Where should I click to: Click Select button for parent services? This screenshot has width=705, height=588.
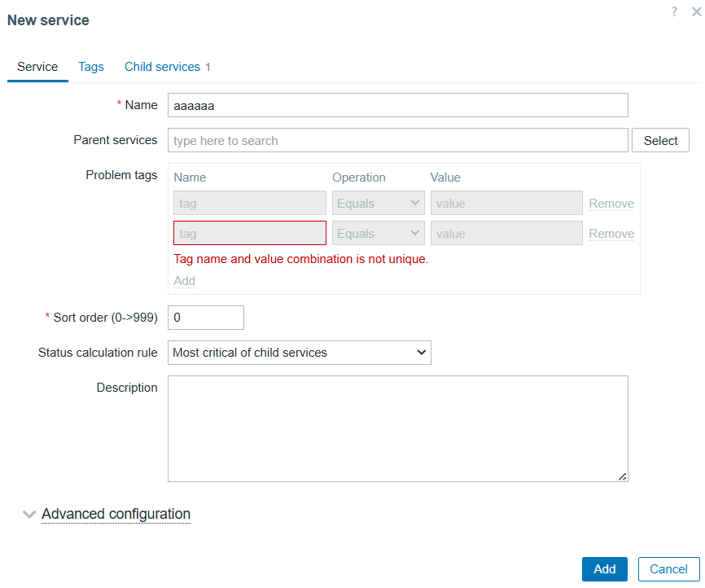pyautogui.click(x=660, y=140)
